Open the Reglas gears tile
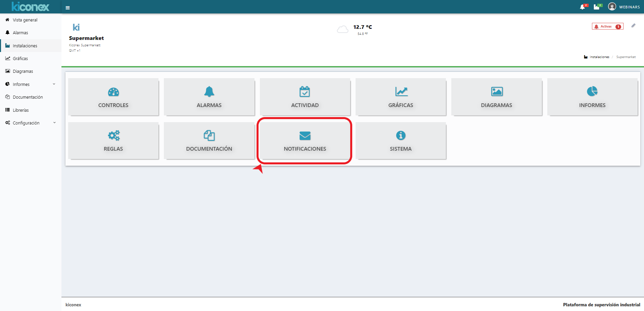This screenshot has width=644, height=311. coord(113,141)
